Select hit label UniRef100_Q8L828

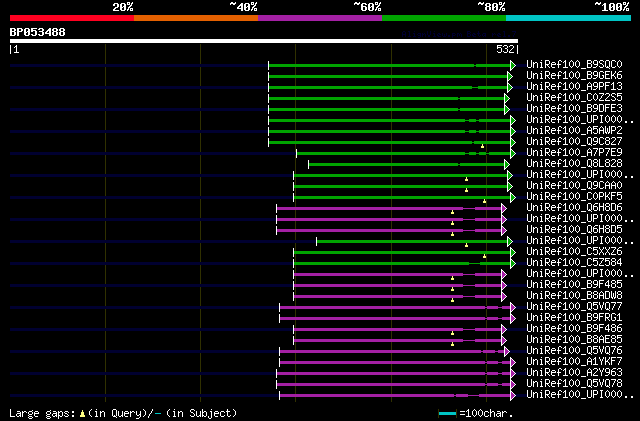click(574, 164)
